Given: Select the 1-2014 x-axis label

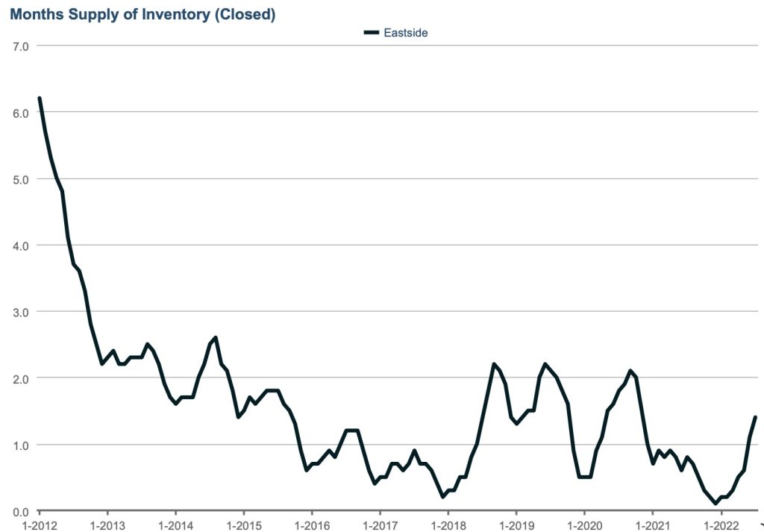Looking at the screenshot, I should (175, 524).
